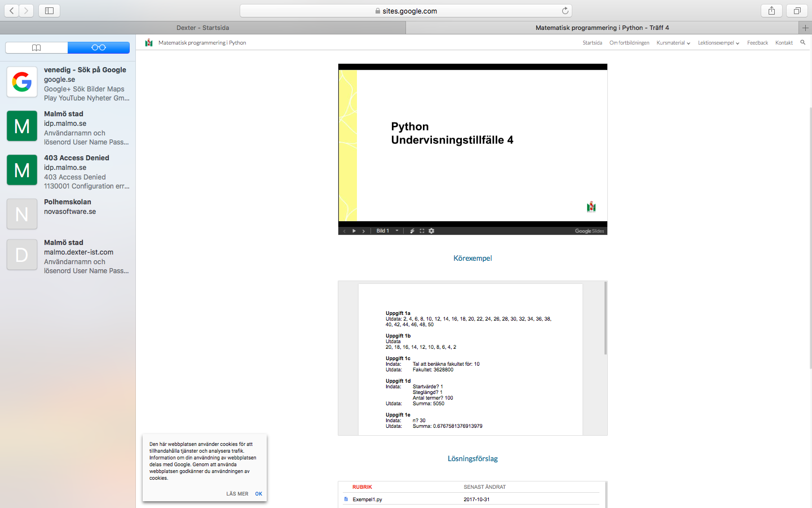Reload page with the refresh icon

(x=565, y=11)
